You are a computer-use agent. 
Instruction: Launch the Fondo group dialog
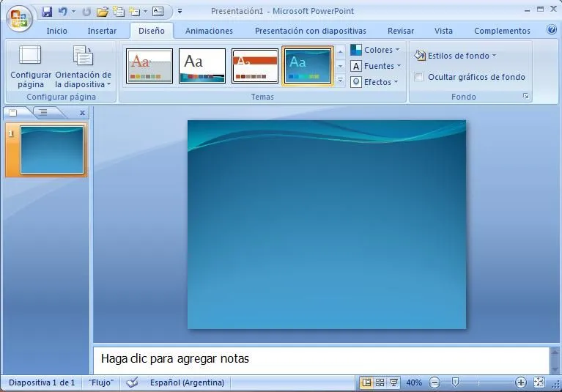tap(525, 96)
